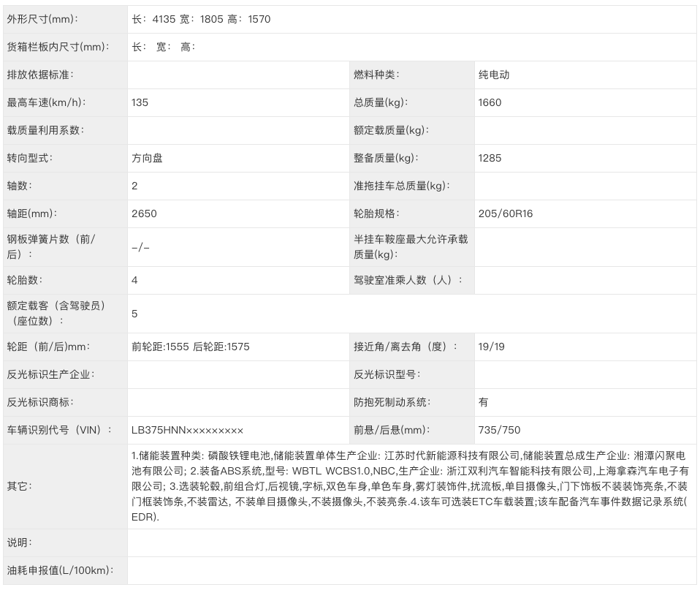Click the 轴数 label

point(20,186)
